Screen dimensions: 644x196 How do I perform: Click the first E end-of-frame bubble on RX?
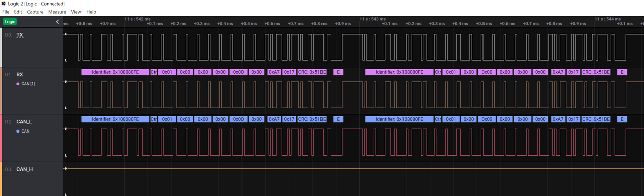pyautogui.click(x=338, y=72)
